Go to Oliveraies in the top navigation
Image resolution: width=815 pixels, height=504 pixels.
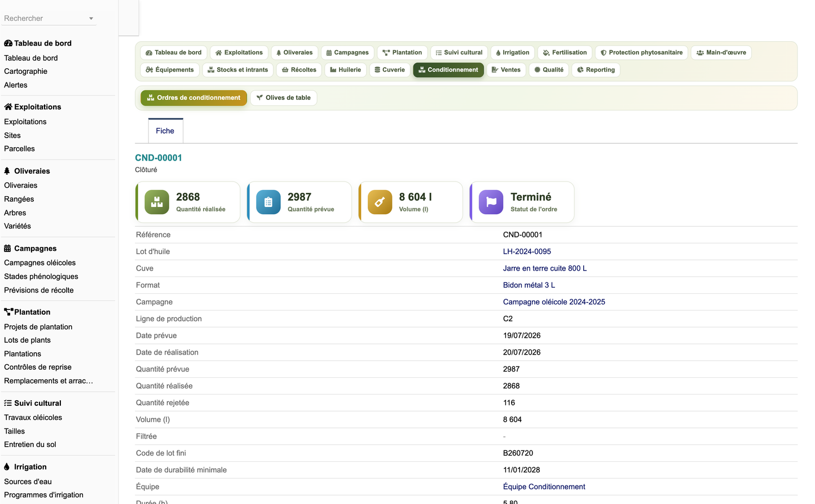pos(294,52)
